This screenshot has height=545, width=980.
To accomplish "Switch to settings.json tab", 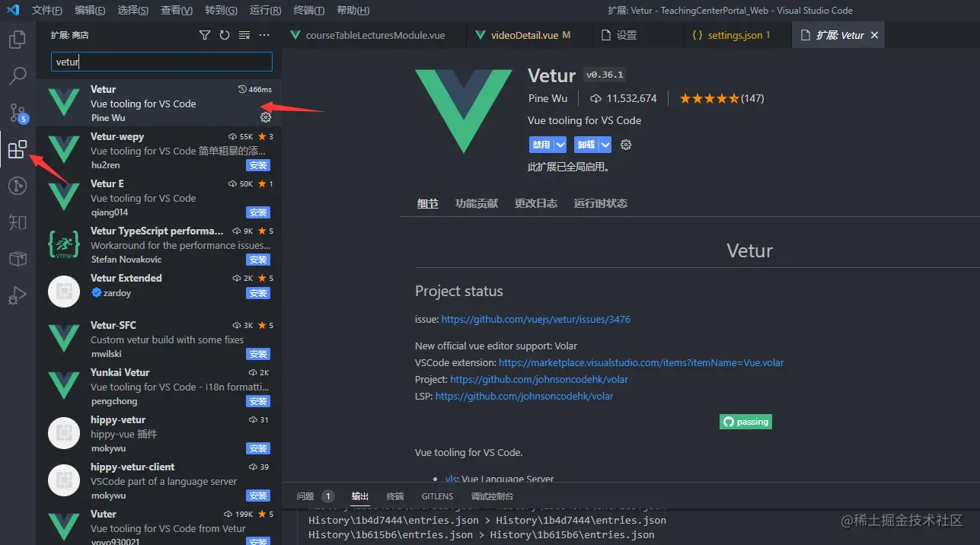I will [739, 35].
